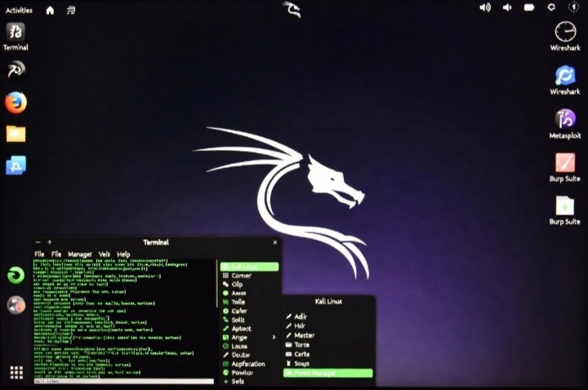Click the icon beside Adir in submenu
Viewport: 588px width, 390px height.
click(x=289, y=317)
